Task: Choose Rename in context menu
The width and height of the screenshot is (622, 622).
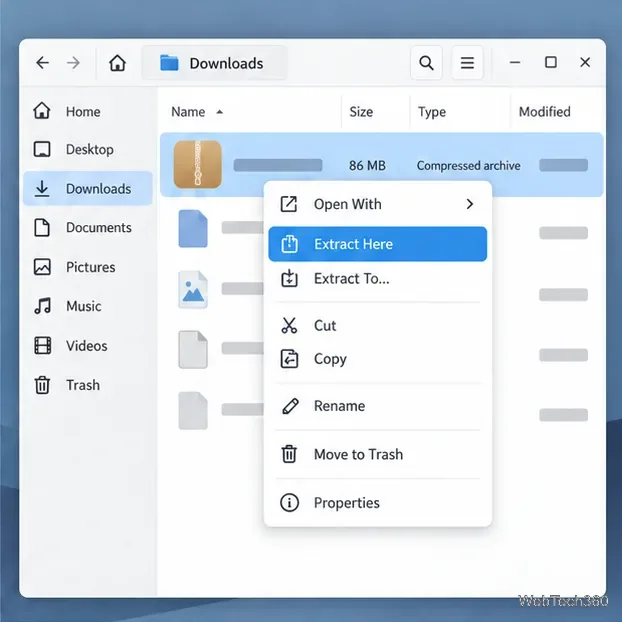Action: point(378,406)
